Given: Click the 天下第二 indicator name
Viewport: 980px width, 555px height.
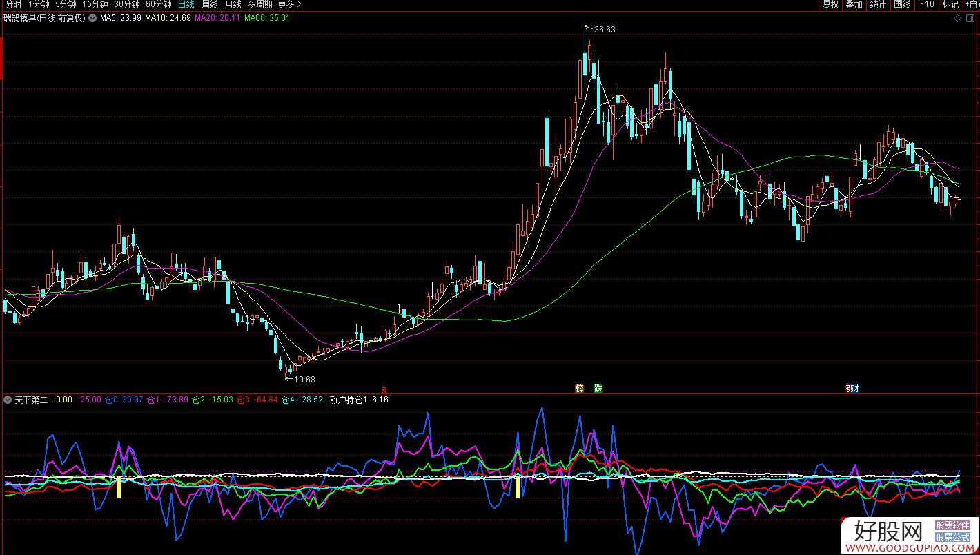Looking at the screenshot, I should [31, 399].
